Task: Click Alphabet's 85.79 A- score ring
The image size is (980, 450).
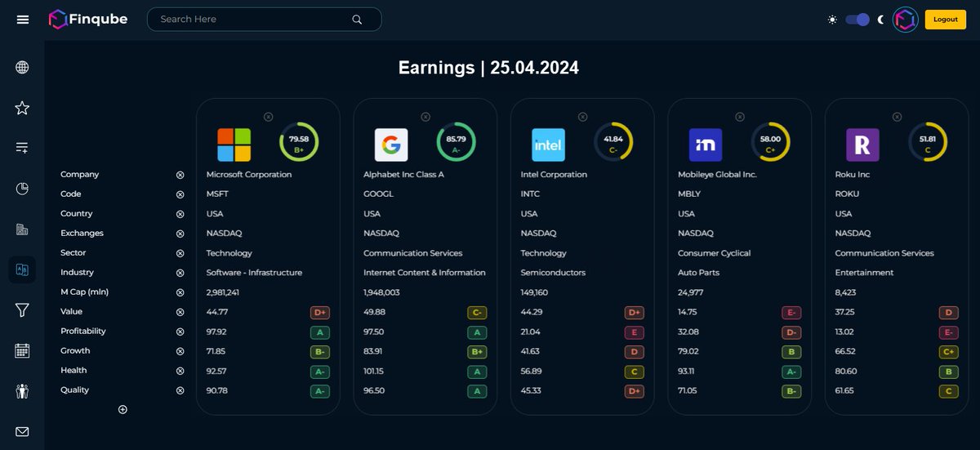Action: point(456,142)
